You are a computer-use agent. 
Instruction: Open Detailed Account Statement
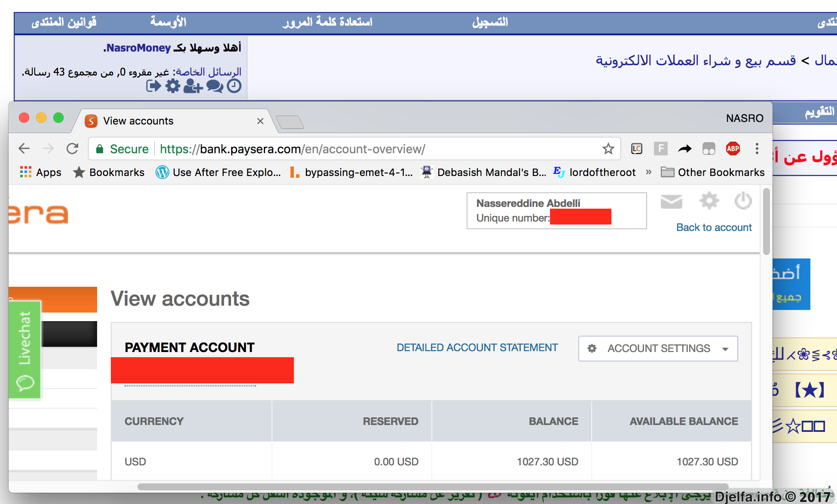(477, 348)
